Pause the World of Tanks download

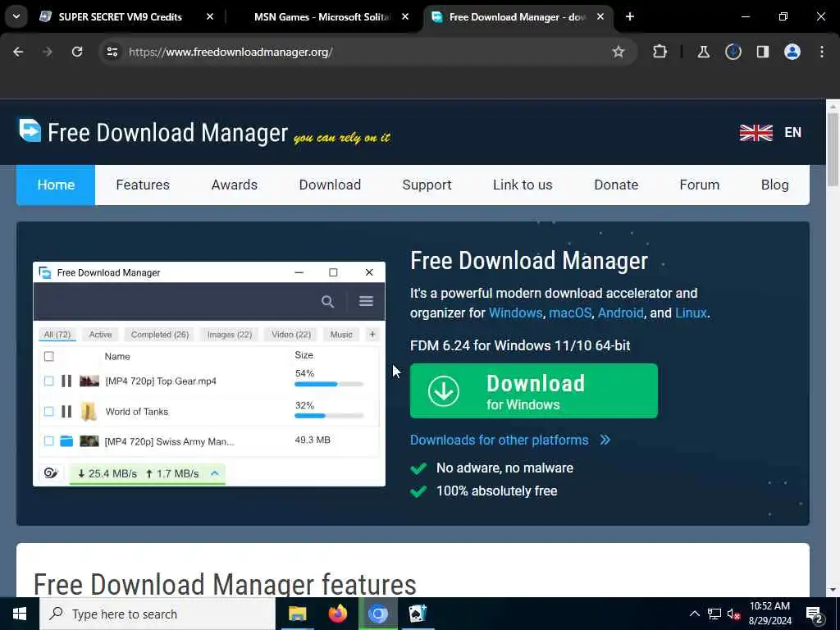(66, 412)
